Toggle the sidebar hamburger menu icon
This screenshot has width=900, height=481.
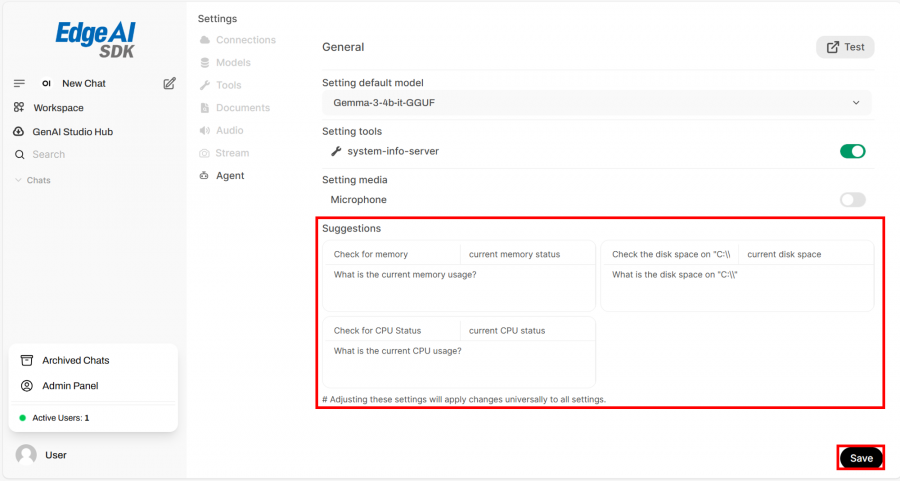click(19, 83)
